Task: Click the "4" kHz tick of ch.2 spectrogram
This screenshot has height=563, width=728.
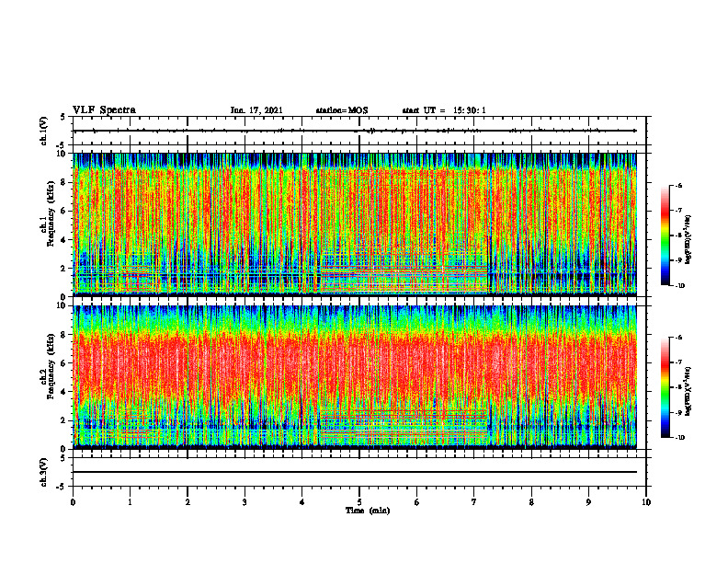Action: pos(64,392)
